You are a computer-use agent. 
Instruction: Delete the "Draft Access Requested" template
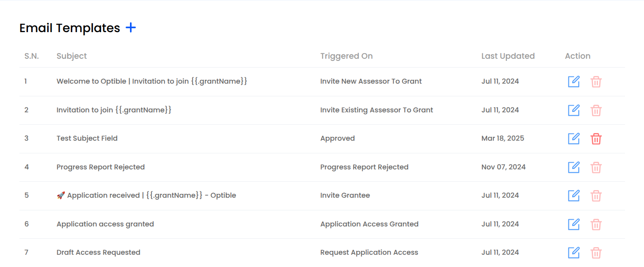click(596, 252)
